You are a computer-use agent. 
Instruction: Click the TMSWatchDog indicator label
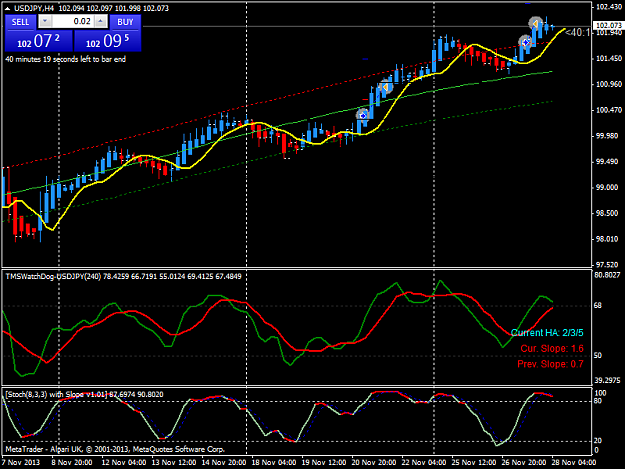[123, 276]
